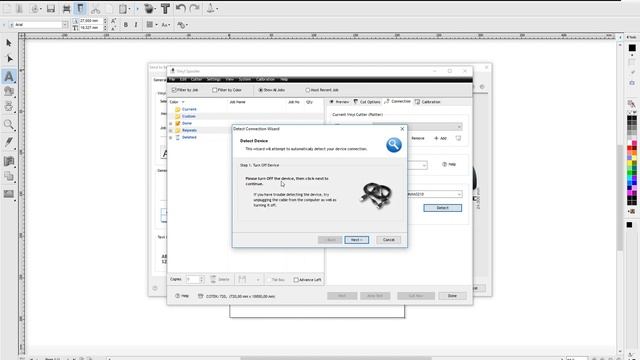Click the Print icon in the top toolbar
Image resolution: width=640 pixels, height=360 pixels.
66,9
